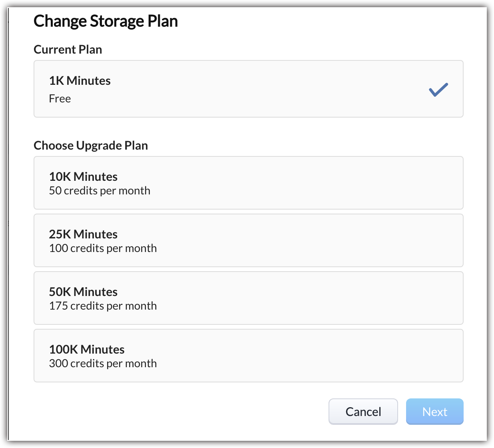Select the 10K Minutes upgrade plan card
494x448 pixels.
[x=248, y=183]
